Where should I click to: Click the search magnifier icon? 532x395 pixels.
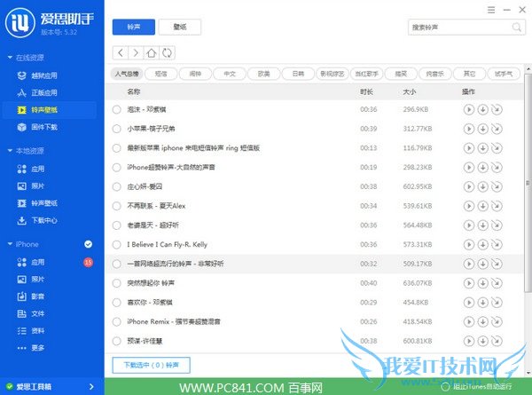(x=516, y=28)
